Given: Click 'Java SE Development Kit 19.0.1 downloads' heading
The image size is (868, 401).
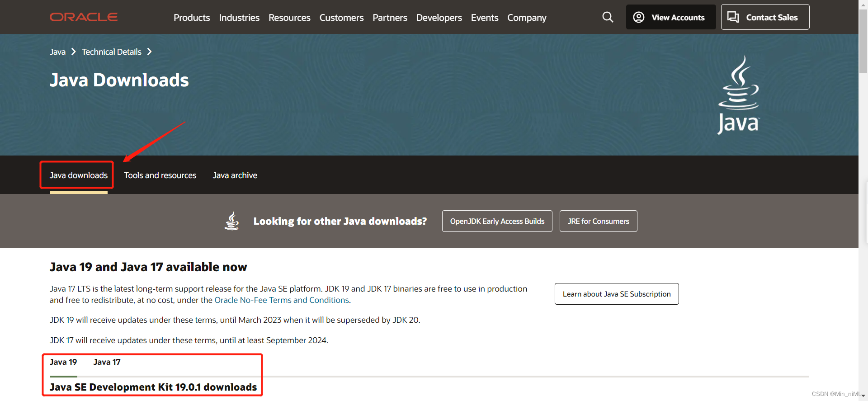Looking at the screenshot, I should pos(153,387).
